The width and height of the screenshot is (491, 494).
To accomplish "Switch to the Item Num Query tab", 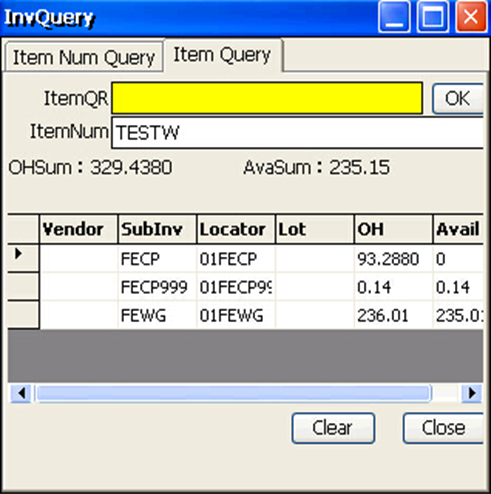I will tap(84, 57).
